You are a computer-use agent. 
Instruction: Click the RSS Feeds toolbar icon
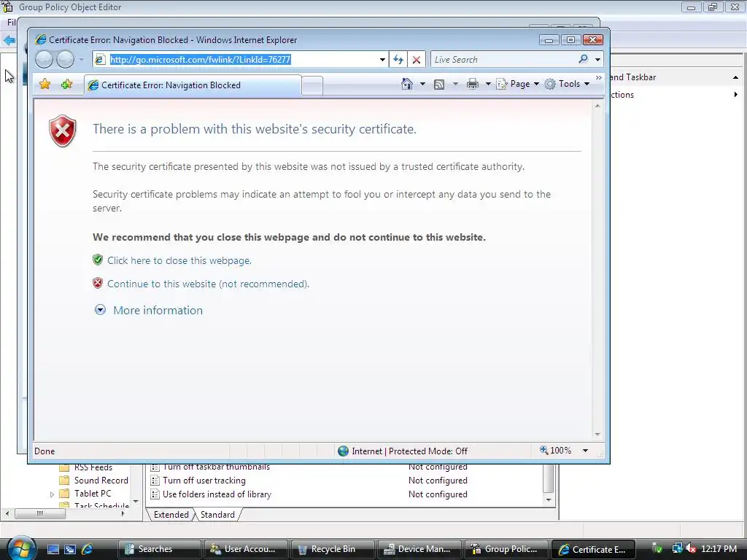(439, 85)
